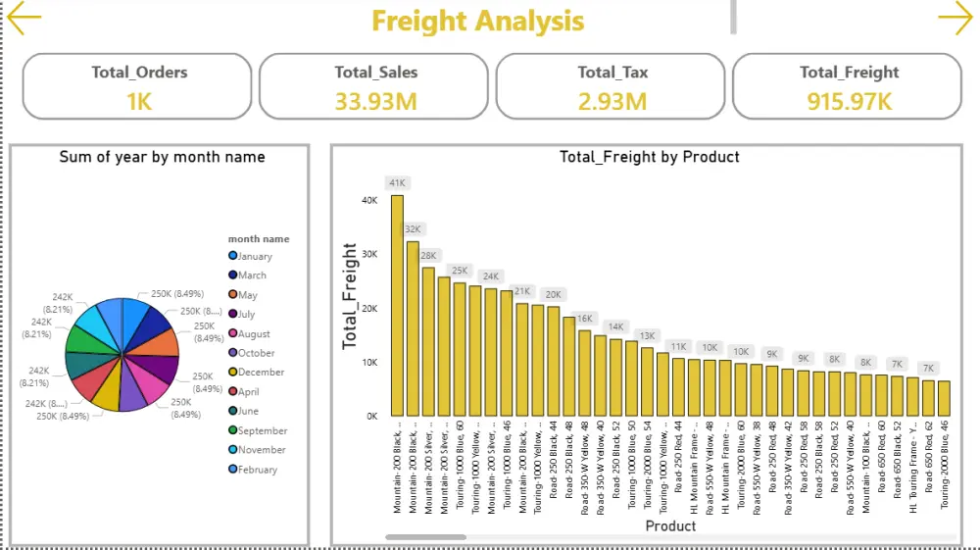Click the August legend entry

249,333
